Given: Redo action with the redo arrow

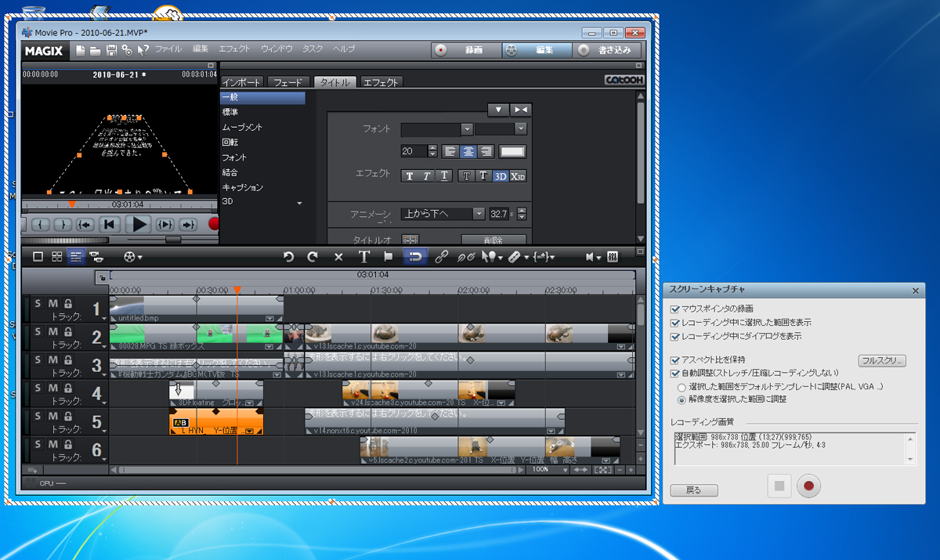Looking at the screenshot, I should pos(313,256).
